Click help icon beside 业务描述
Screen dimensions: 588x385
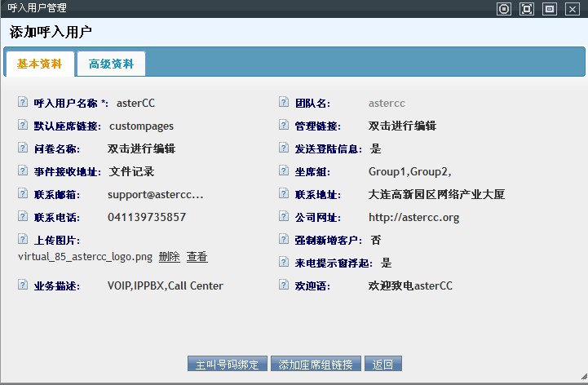23,285
